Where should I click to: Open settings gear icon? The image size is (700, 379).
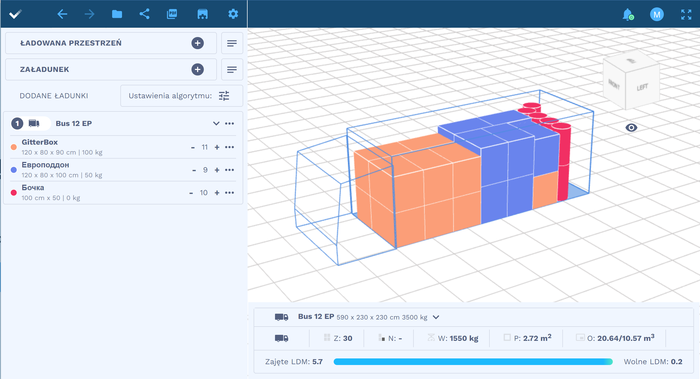pos(233,14)
